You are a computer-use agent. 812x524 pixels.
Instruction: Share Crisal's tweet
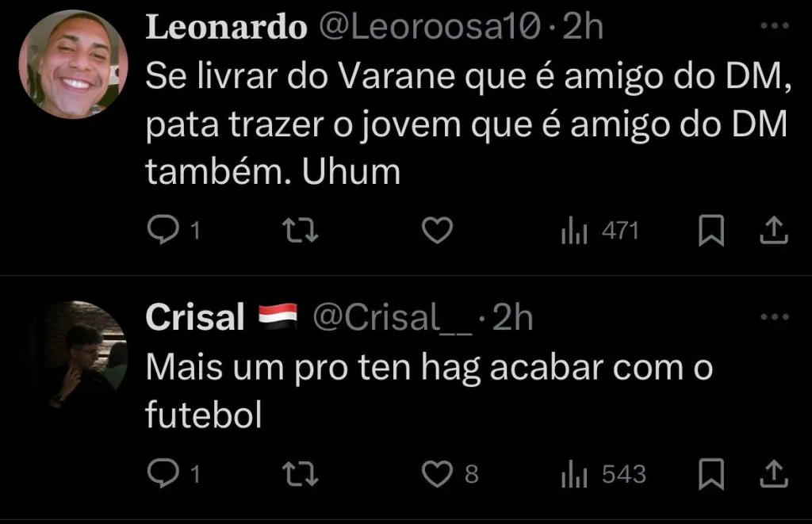tap(774, 474)
